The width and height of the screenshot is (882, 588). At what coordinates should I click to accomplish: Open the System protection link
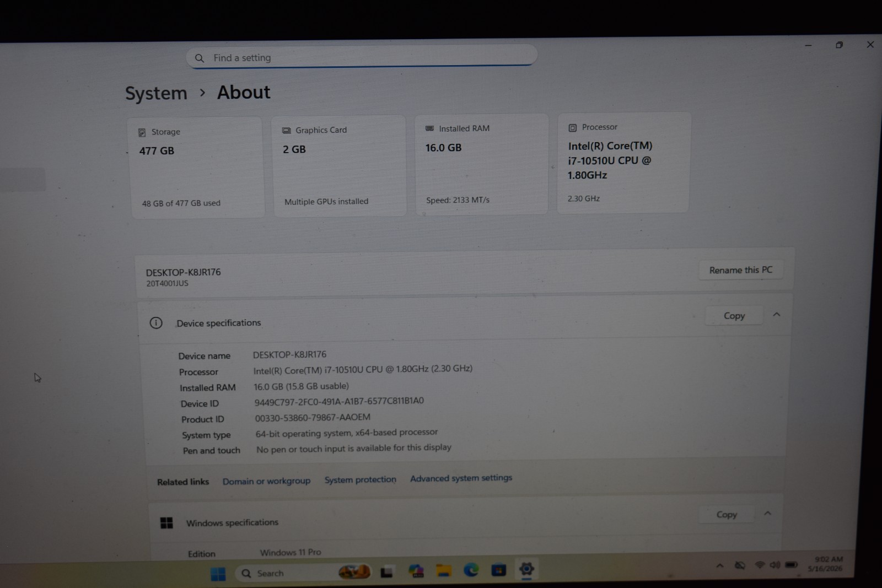[360, 479]
